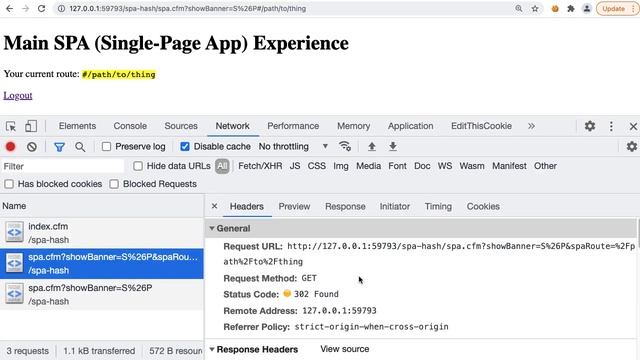Open the Sources tab

point(181,126)
